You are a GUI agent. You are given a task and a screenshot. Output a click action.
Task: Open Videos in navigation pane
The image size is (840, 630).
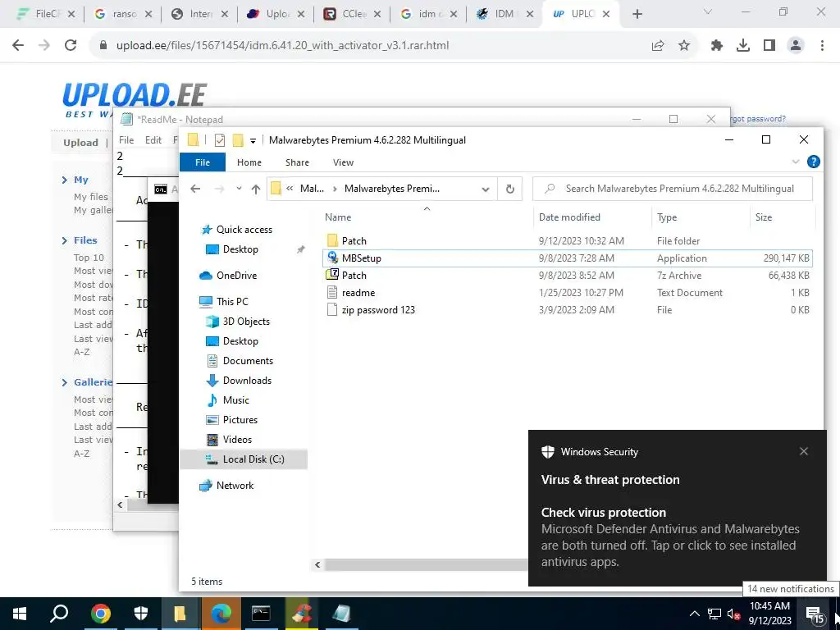pos(237,440)
